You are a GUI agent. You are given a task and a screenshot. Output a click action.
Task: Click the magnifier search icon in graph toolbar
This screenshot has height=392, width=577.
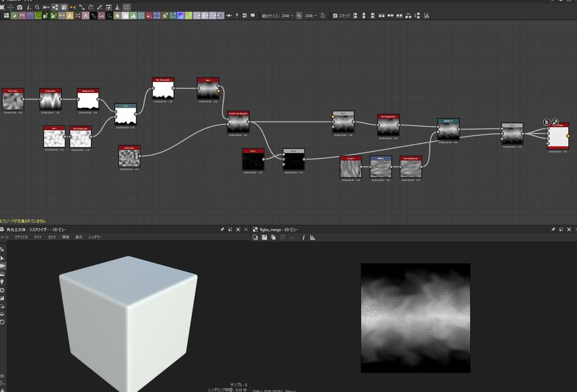pyautogui.click(x=37, y=7)
